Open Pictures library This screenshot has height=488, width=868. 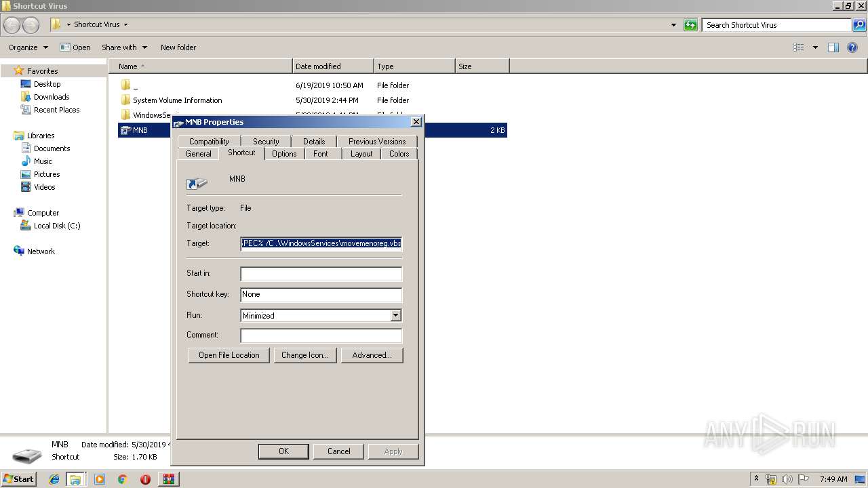pyautogui.click(x=47, y=174)
